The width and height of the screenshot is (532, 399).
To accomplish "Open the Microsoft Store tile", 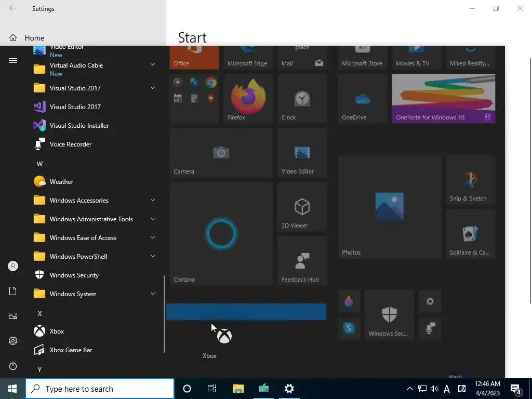I will tap(362, 58).
